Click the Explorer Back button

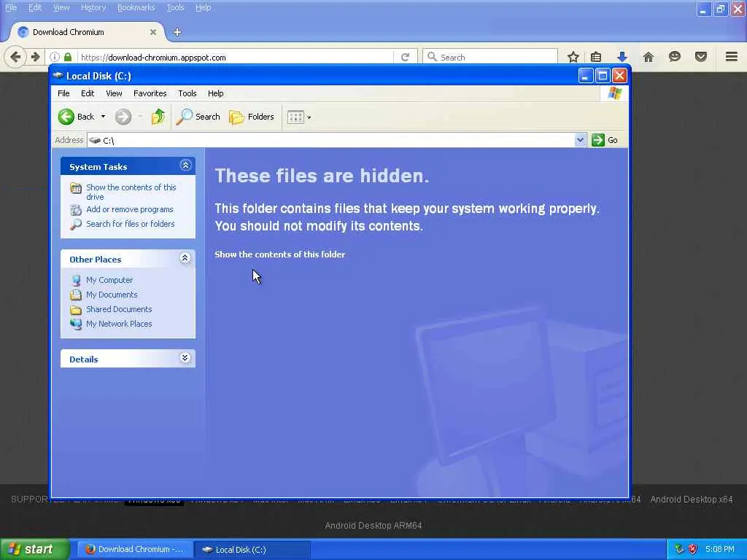click(76, 117)
